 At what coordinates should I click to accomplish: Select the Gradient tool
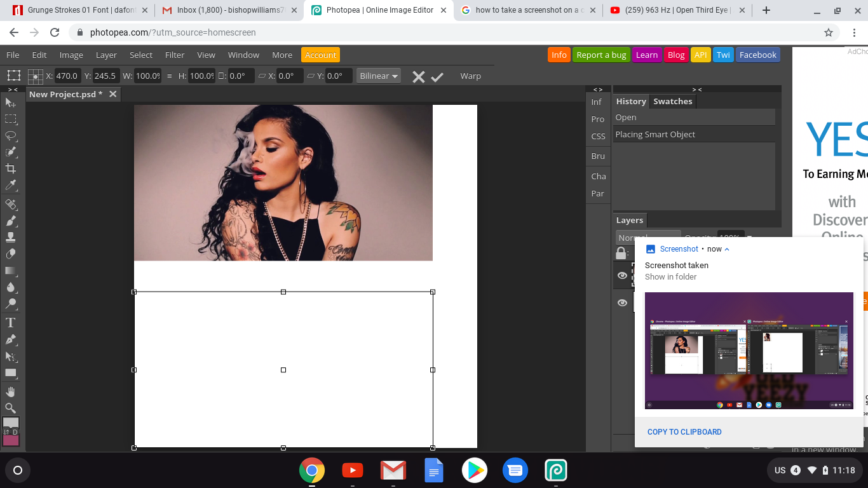point(11,270)
